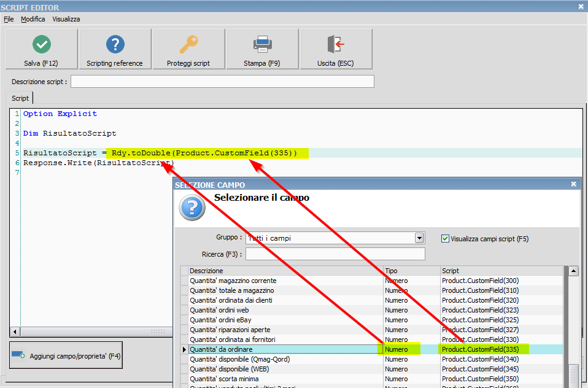Open the Gruppo dropdown arrow

[x=419, y=238]
